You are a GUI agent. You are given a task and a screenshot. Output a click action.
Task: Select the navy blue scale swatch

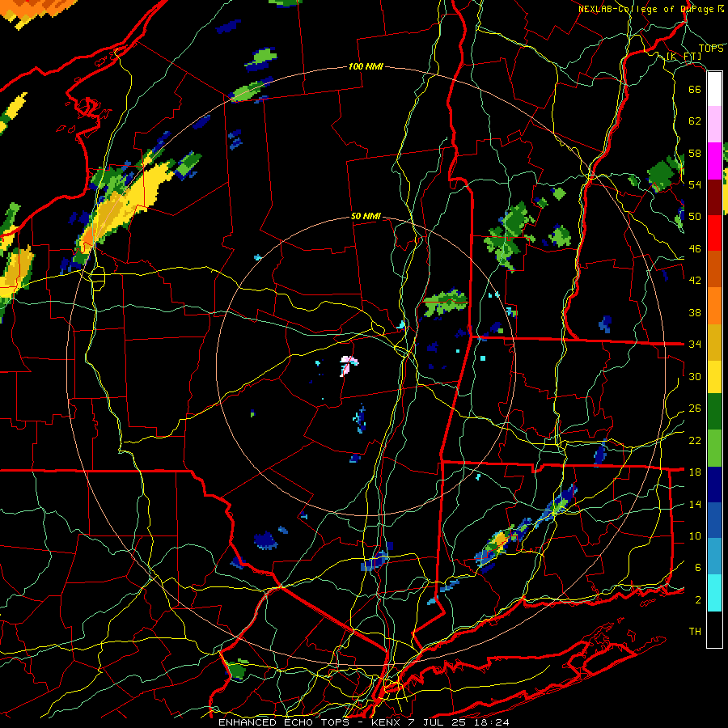point(714,485)
